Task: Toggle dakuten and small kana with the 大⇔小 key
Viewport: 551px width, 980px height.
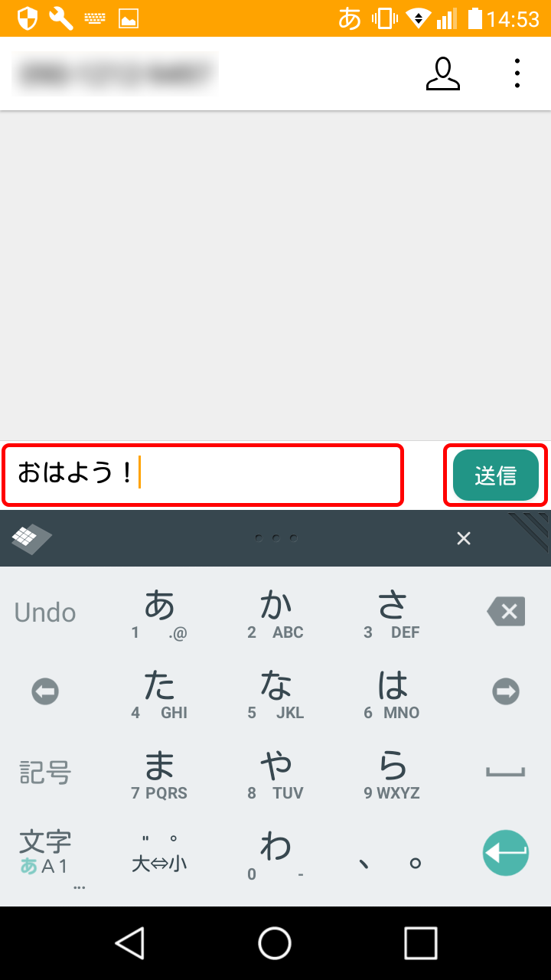Action: click(159, 854)
